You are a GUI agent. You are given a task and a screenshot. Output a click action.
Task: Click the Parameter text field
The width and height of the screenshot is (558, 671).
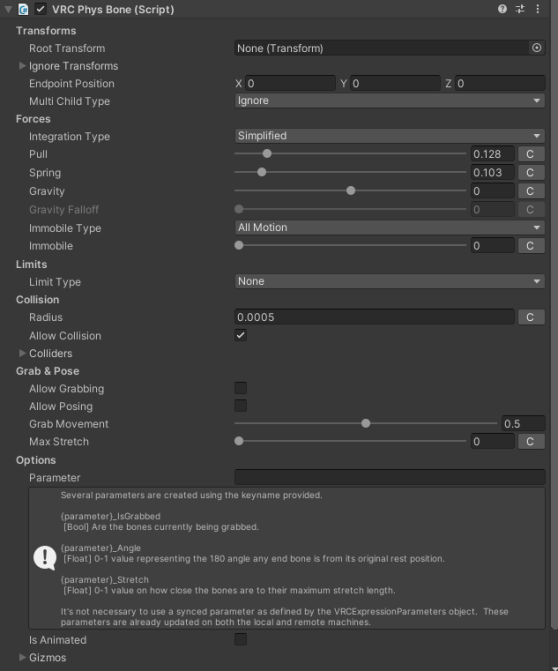[390, 477]
